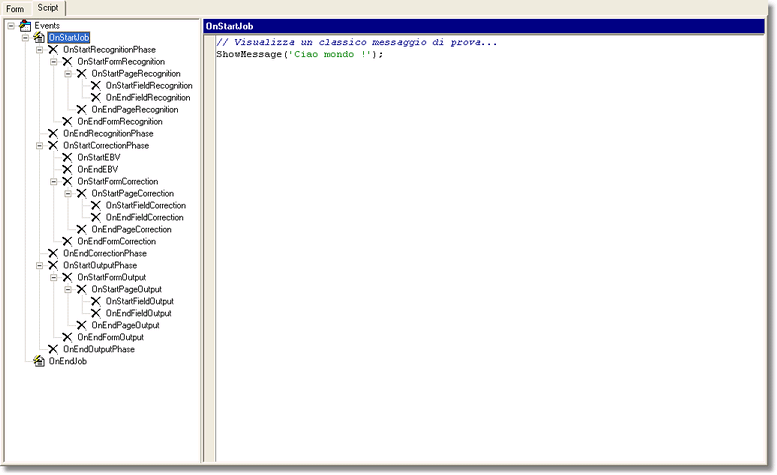Click the OnEndJob script icon
Screen dimensions: 777x475
pos(39,361)
